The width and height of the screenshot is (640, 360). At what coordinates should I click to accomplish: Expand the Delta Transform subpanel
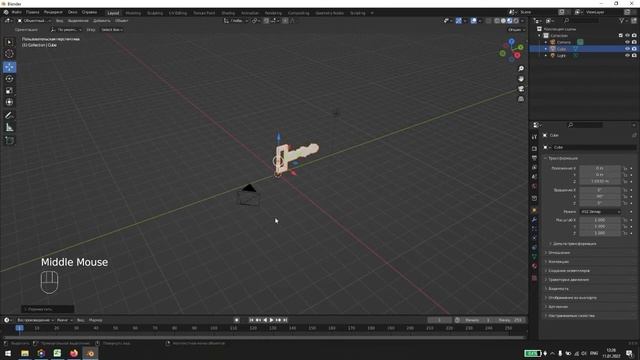pyautogui.click(x=574, y=244)
